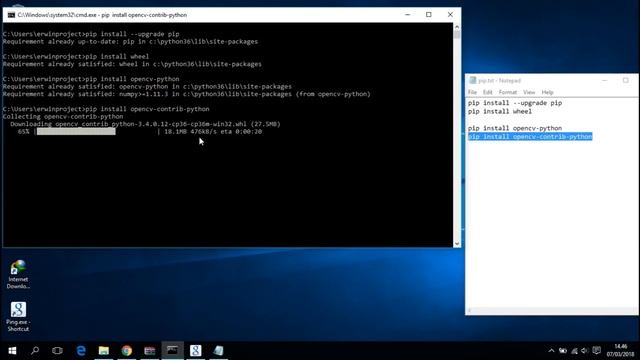Click 'pip install wheel' line in Notepad

pyautogui.click(x=500, y=111)
